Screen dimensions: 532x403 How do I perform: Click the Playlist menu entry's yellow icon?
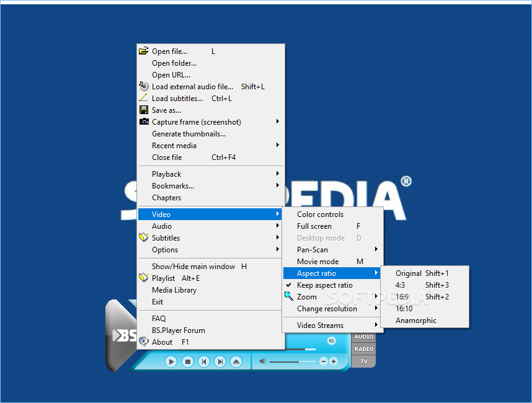pyautogui.click(x=143, y=278)
